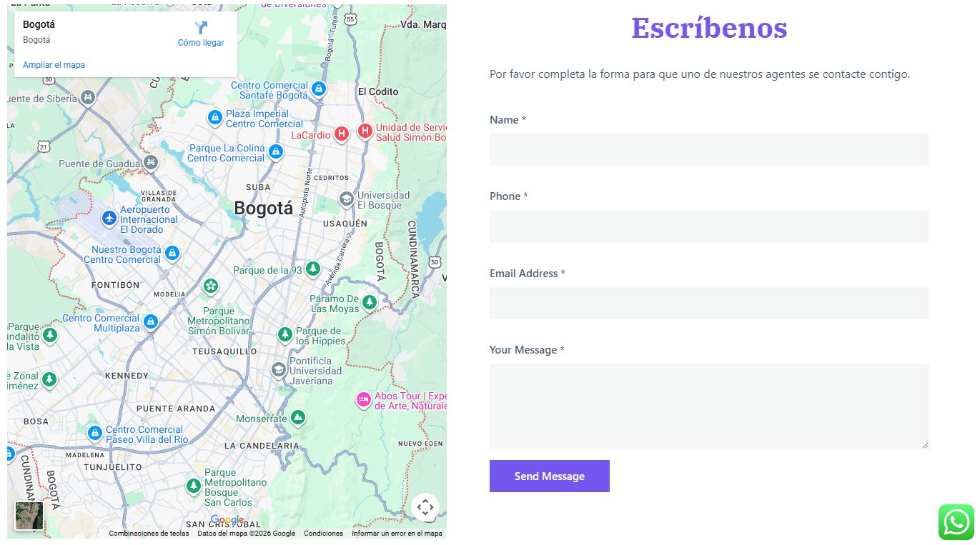
Task: Click inside the Your Message textarea
Action: point(709,406)
